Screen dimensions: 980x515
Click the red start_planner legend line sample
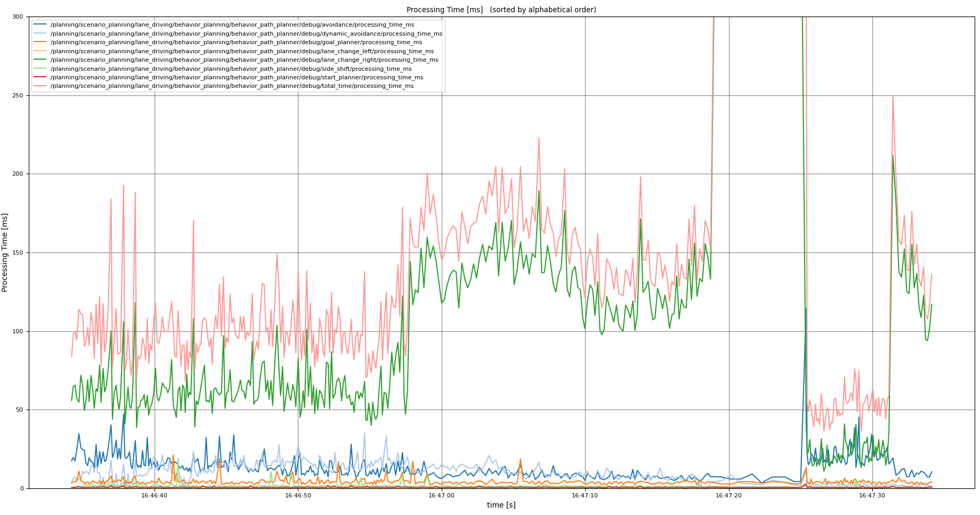pyautogui.click(x=41, y=77)
